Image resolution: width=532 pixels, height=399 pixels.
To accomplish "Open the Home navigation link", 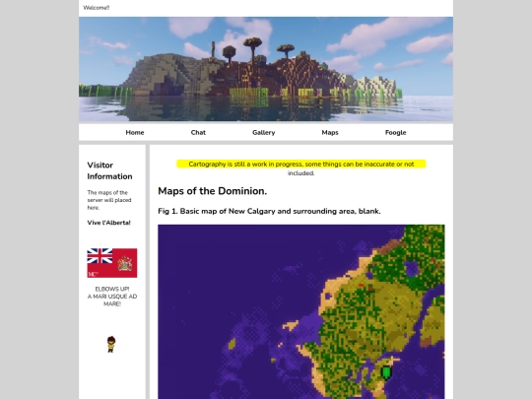I will coord(135,132).
